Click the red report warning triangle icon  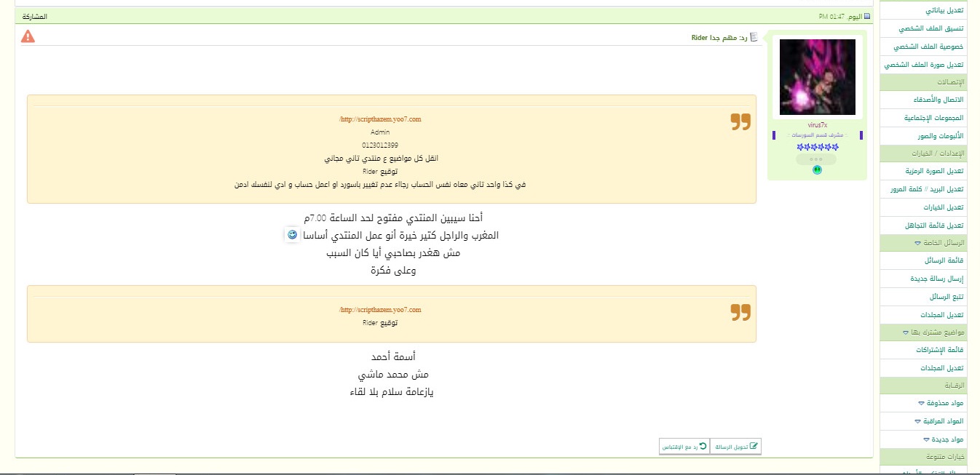28,36
